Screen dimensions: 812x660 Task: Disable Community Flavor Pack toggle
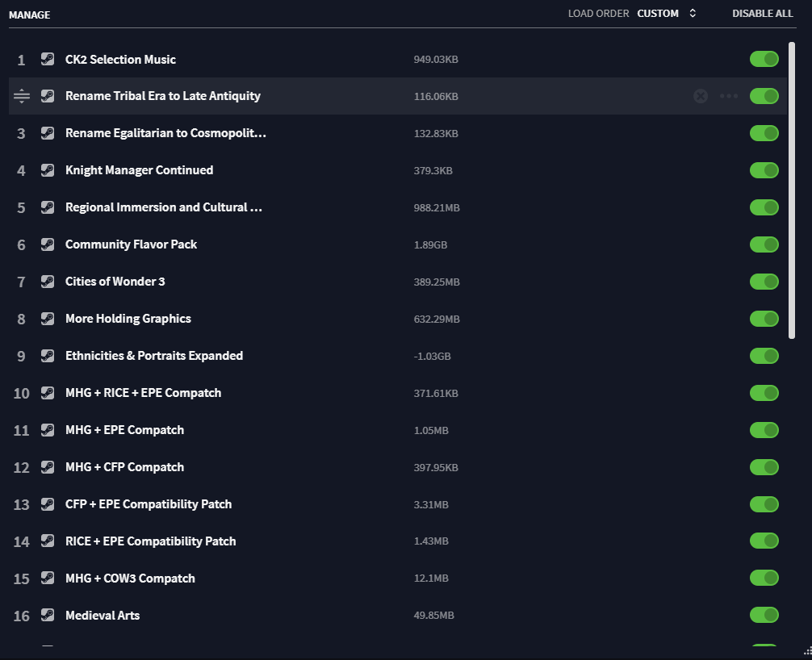tap(764, 244)
